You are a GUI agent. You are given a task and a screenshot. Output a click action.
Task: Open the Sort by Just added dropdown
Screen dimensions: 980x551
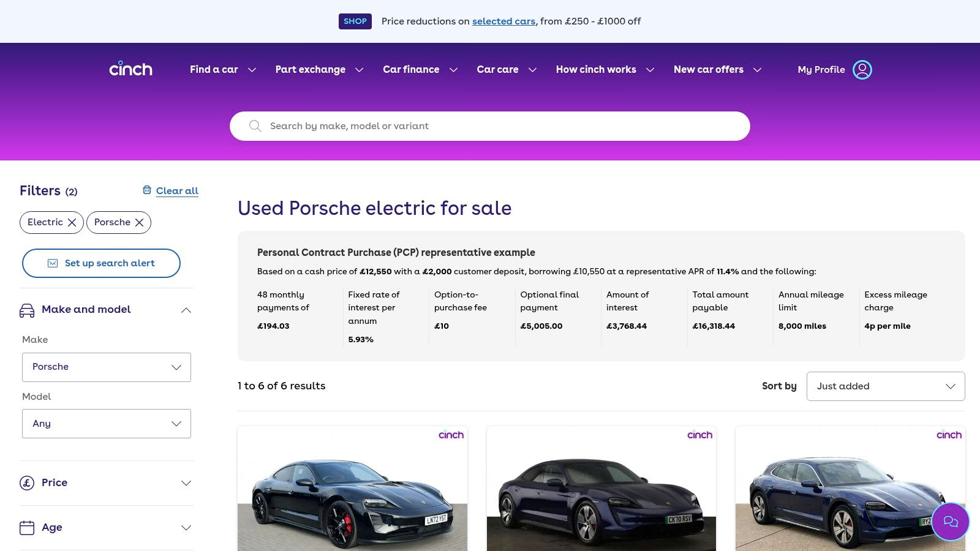[885, 386]
